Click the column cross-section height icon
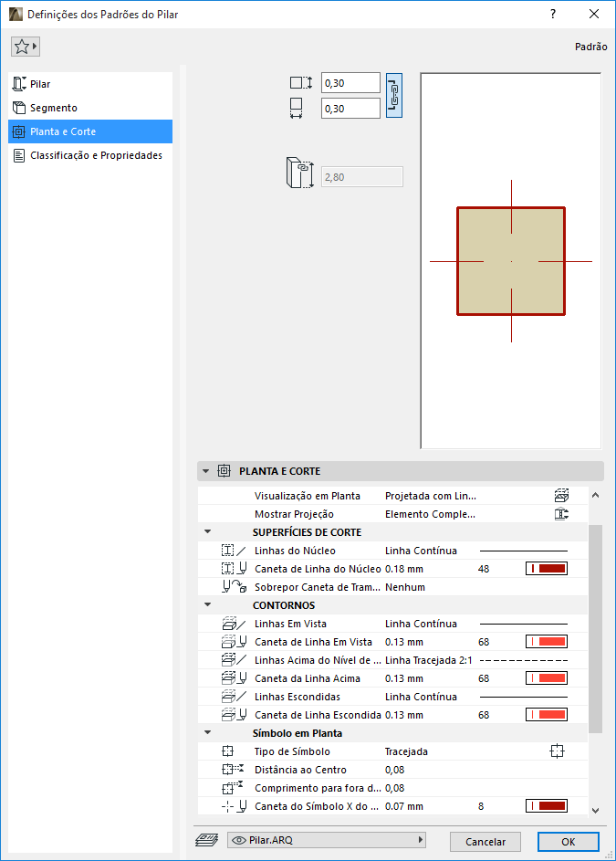The height and width of the screenshot is (861, 616). point(301,83)
